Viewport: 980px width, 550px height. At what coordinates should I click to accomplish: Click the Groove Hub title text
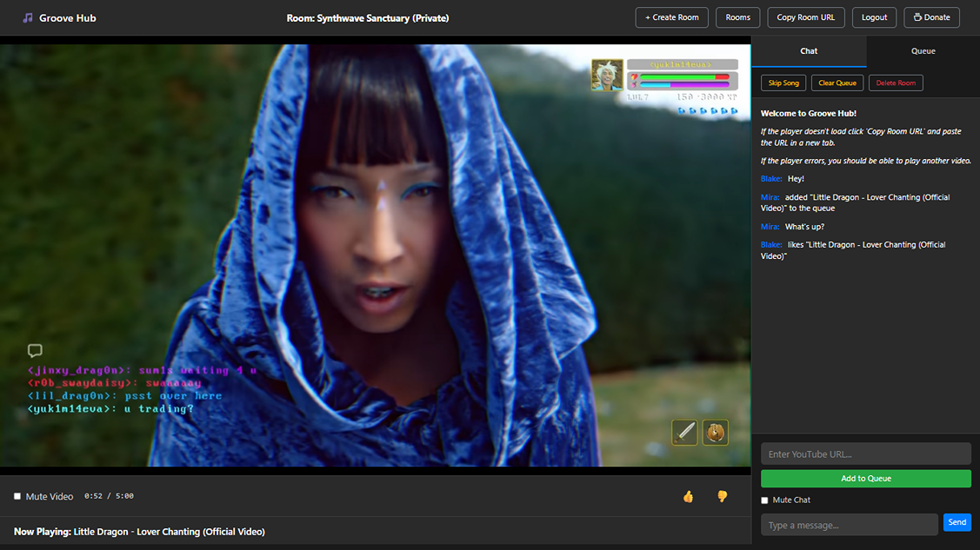click(68, 18)
